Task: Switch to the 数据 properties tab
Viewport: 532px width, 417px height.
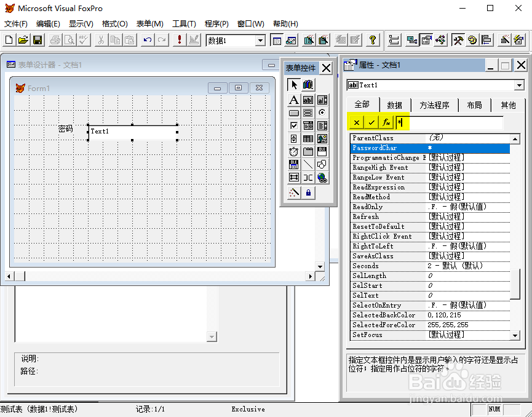Action: [x=395, y=106]
